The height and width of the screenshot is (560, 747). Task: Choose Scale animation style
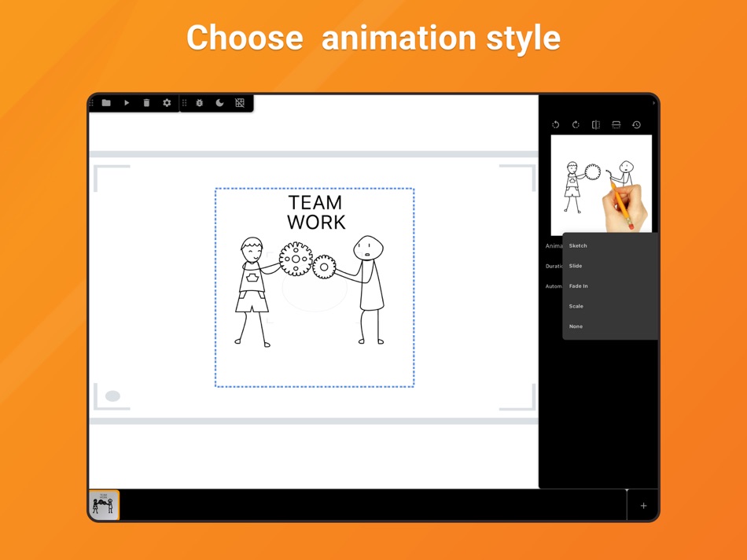pyautogui.click(x=610, y=307)
